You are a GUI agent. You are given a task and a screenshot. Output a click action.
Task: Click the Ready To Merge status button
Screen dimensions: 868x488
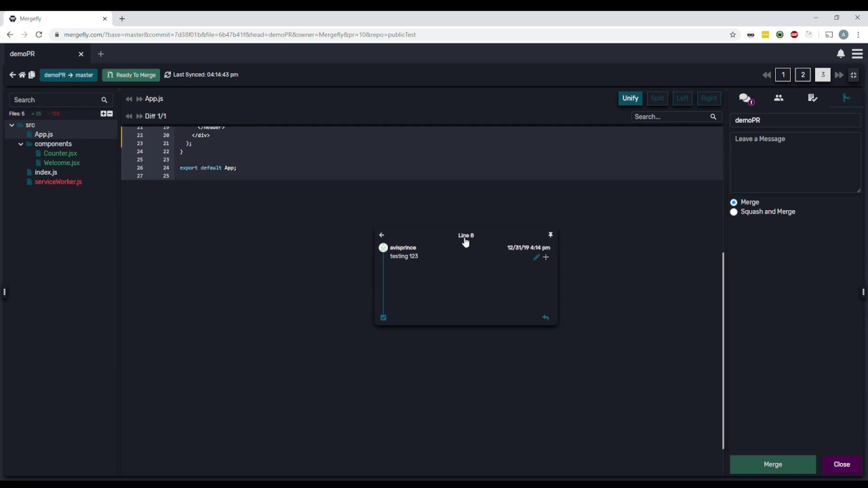(x=132, y=75)
